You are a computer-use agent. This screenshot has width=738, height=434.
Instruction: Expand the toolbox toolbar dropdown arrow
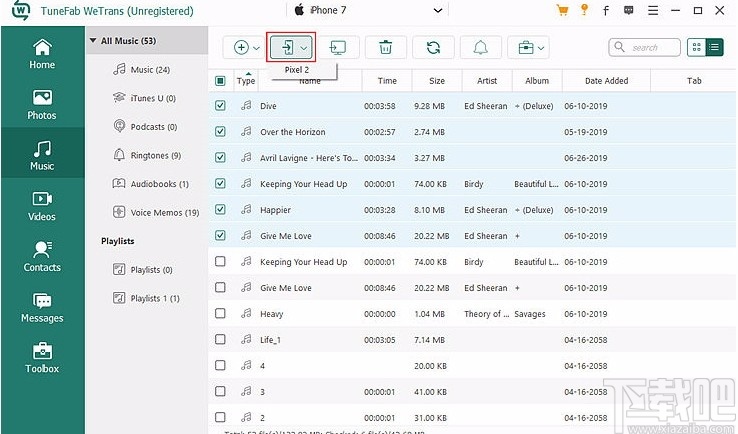(x=541, y=48)
